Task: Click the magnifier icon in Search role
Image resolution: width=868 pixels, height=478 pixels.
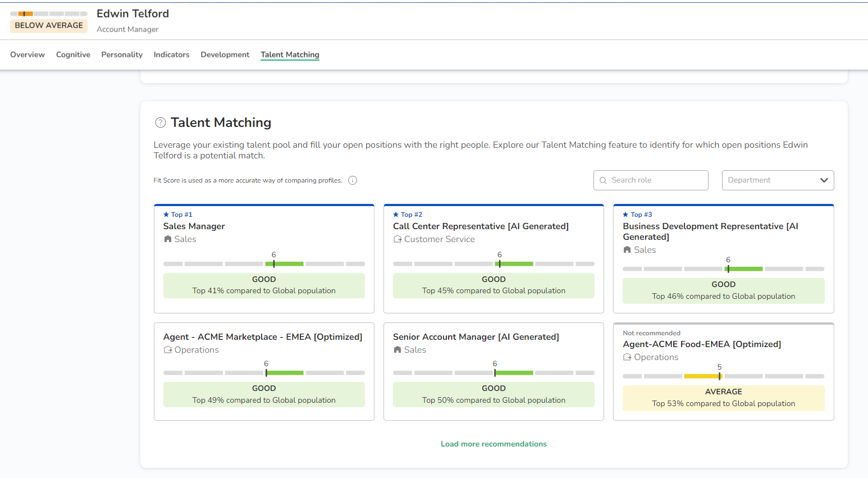Action: (x=603, y=180)
